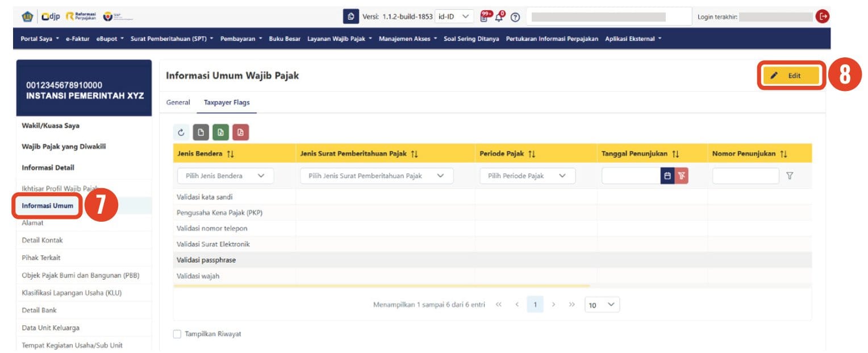Open calendar picker for Tanggal Penunjukan
This screenshot has height=353, width=868.
(667, 176)
